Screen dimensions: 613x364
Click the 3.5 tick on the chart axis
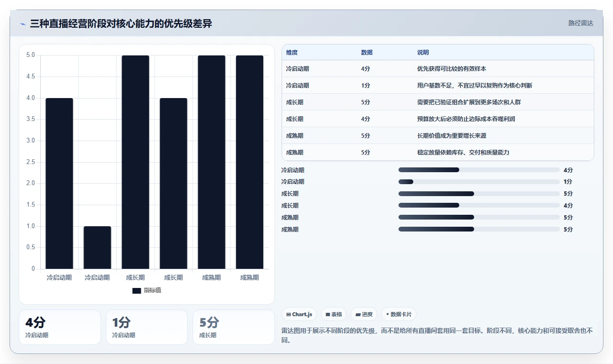click(31, 119)
